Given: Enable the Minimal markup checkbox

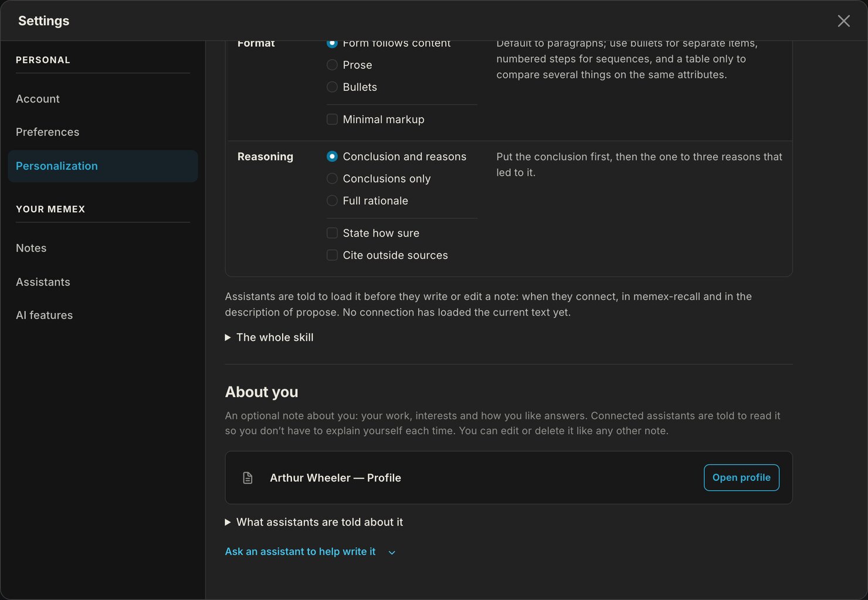Looking at the screenshot, I should (x=332, y=119).
